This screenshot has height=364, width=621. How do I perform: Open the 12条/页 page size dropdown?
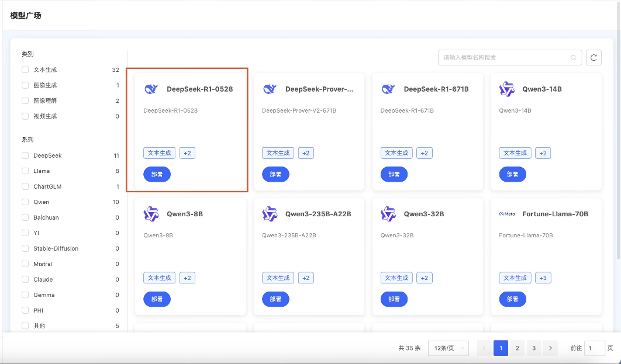(448, 348)
